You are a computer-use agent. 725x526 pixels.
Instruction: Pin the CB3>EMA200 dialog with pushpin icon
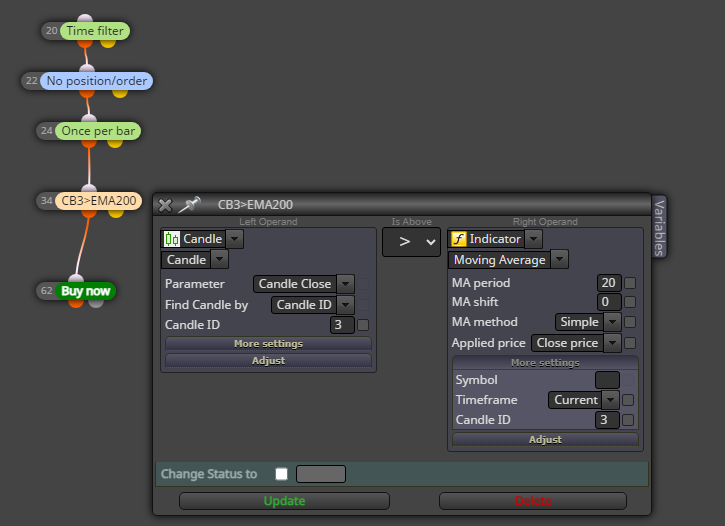(x=190, y=204)
